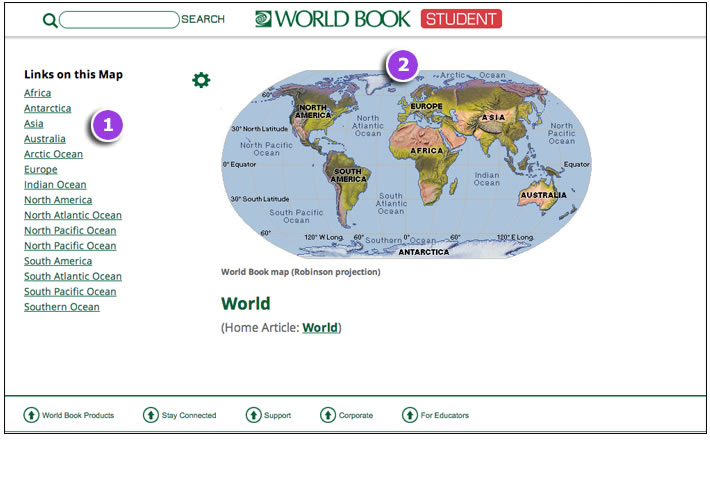This screenshot has width=710, height=503.
Task: Open the South Atlantic Ocean link
Action: click(73, 277)
